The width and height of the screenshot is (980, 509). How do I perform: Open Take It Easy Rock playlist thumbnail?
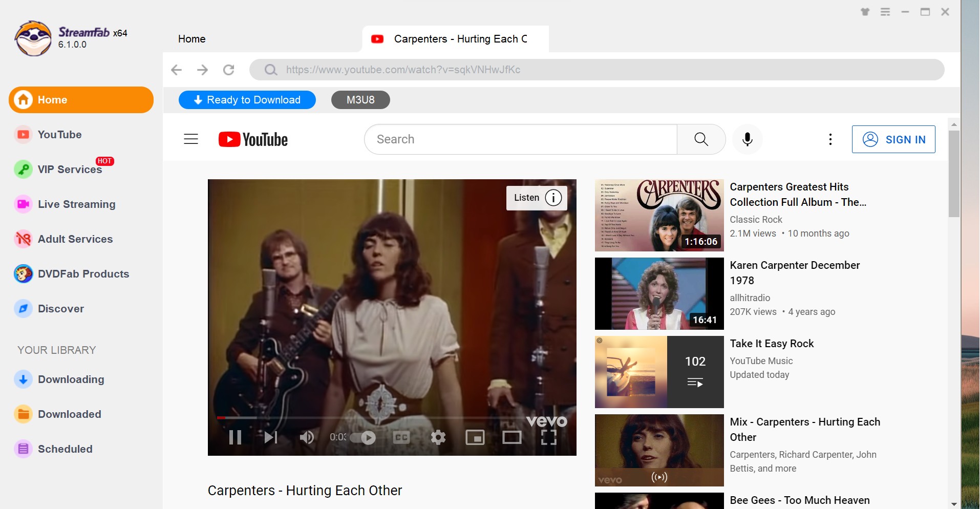pyautogui.click(x=659, y=372)
